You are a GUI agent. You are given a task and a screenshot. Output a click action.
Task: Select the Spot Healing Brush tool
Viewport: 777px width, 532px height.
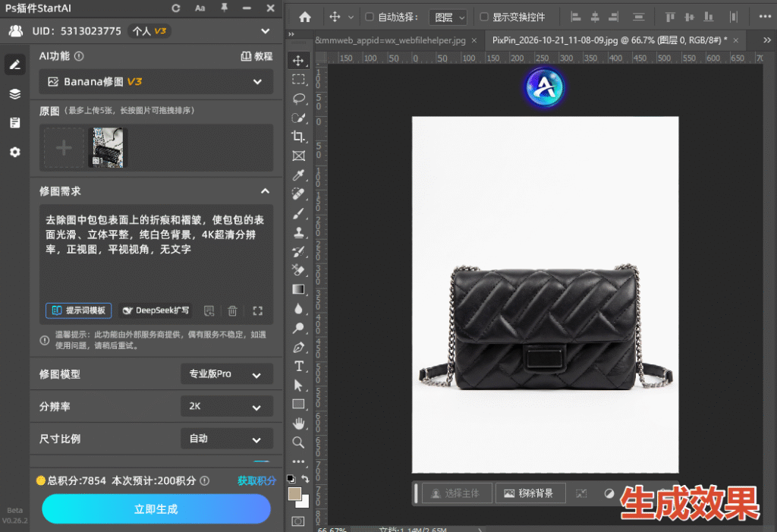coord(298,194)
